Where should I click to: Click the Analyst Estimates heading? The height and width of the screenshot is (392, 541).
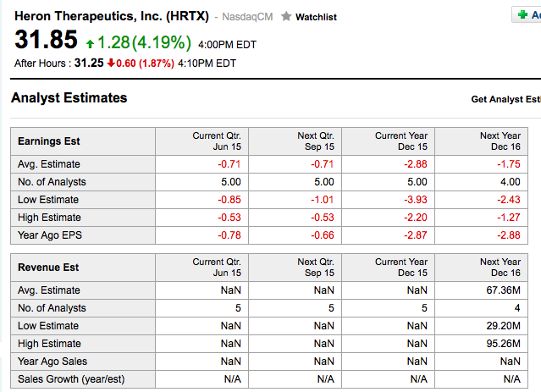69,98
